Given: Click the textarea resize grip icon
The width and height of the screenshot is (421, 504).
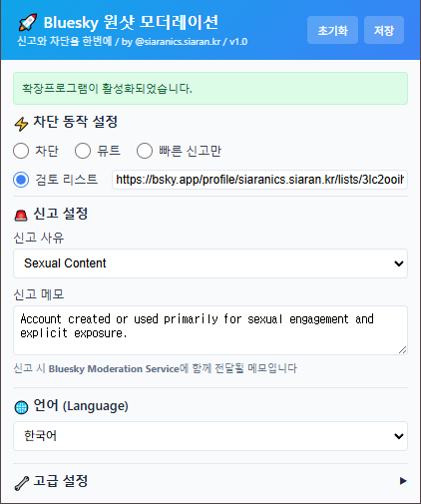Looking at the screenshot, I should point(402,349).
